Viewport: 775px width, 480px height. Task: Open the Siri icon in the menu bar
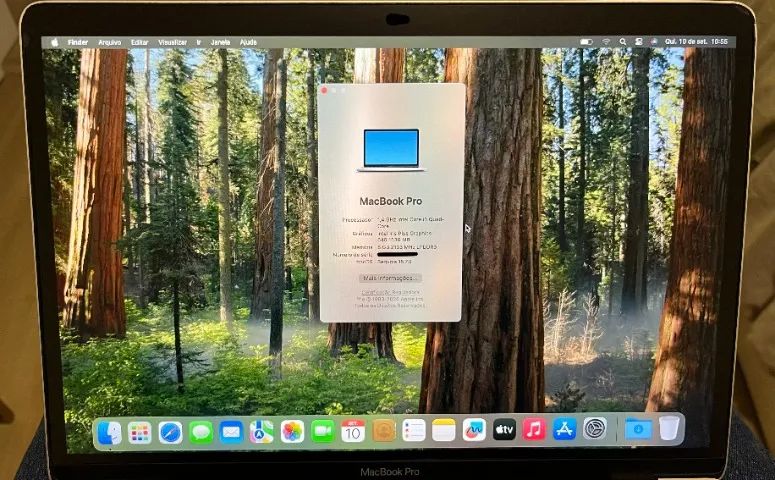point(654,42)
